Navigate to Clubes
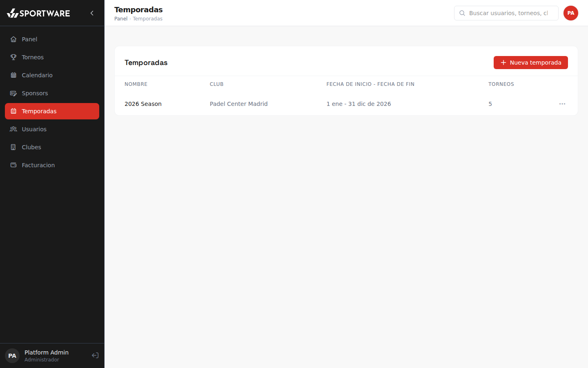This screenshot has width=588, height=368. pyautogui.click(x=52, y=147)
